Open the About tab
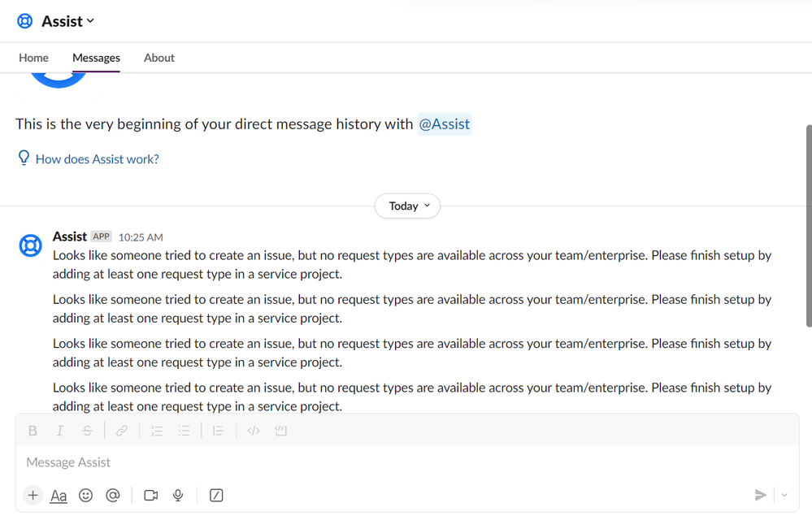 [x=159, y=58]
